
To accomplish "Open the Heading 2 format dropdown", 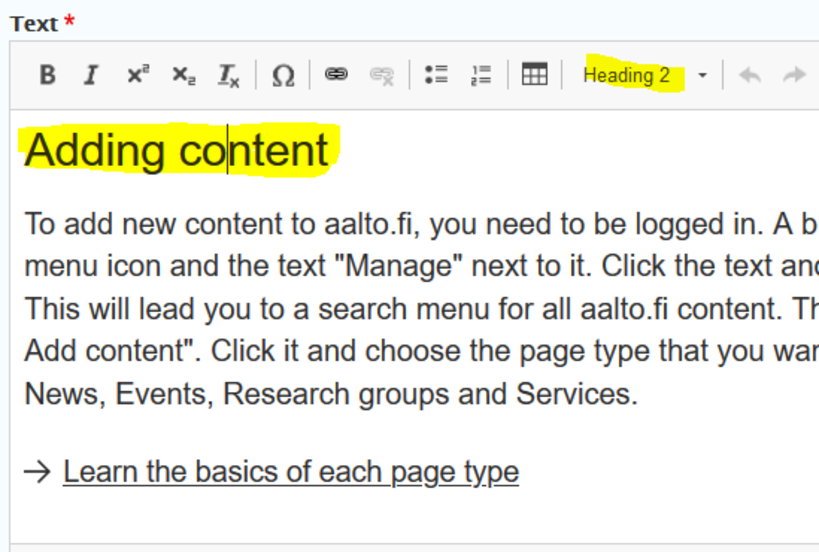I will click(627, 75).
